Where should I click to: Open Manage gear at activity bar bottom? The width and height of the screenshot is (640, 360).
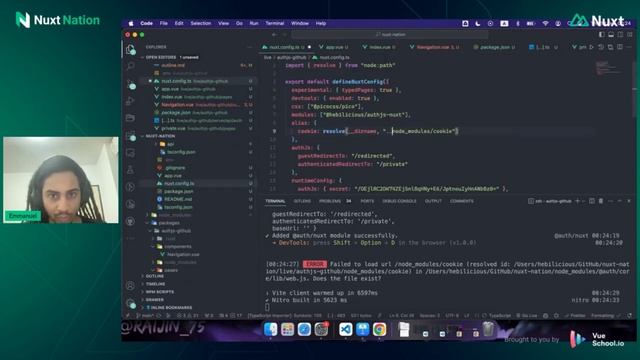[x=130, y=303]
